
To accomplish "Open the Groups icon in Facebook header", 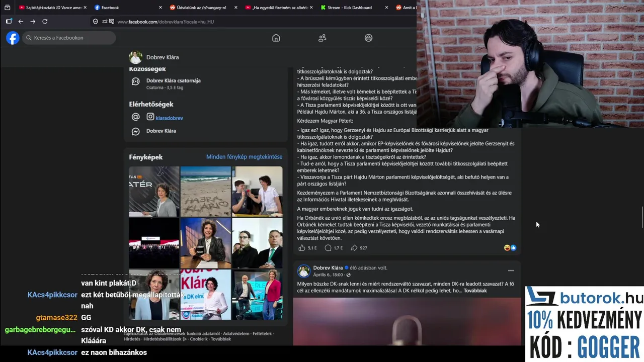I will click(368, 38).
